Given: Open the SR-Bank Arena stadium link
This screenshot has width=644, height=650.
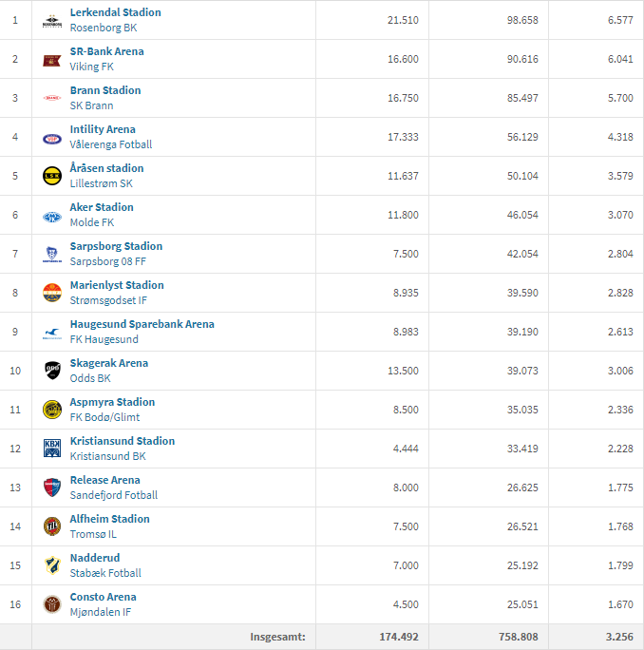Looking at the screenshot, I should pos(106,51).
